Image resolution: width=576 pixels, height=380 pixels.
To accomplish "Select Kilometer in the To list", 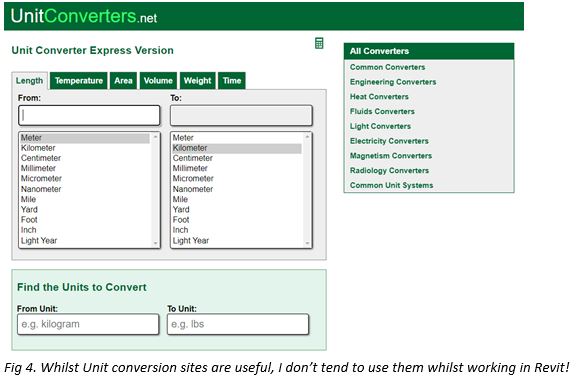I will (x=237, y=148).
